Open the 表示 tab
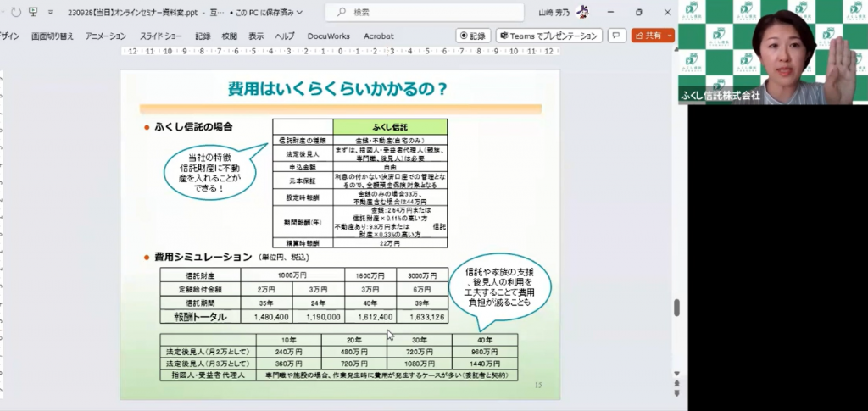868x411 pixels. coord(256,36)
